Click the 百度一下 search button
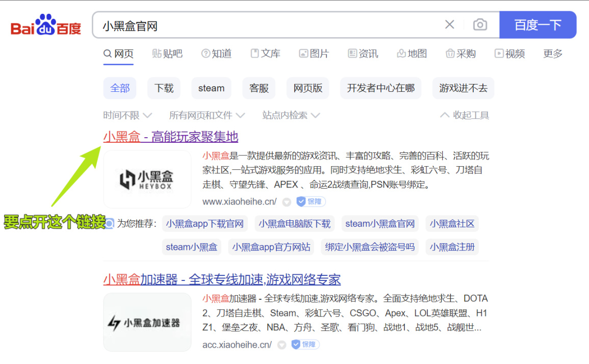 click(537, 25)
